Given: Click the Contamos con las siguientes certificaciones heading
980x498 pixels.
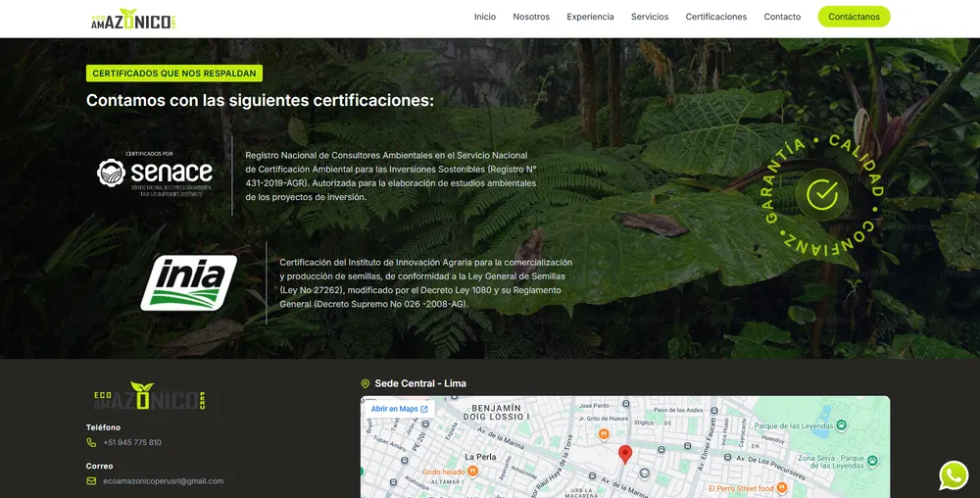Looking at the screenshot, I should 260,100.
